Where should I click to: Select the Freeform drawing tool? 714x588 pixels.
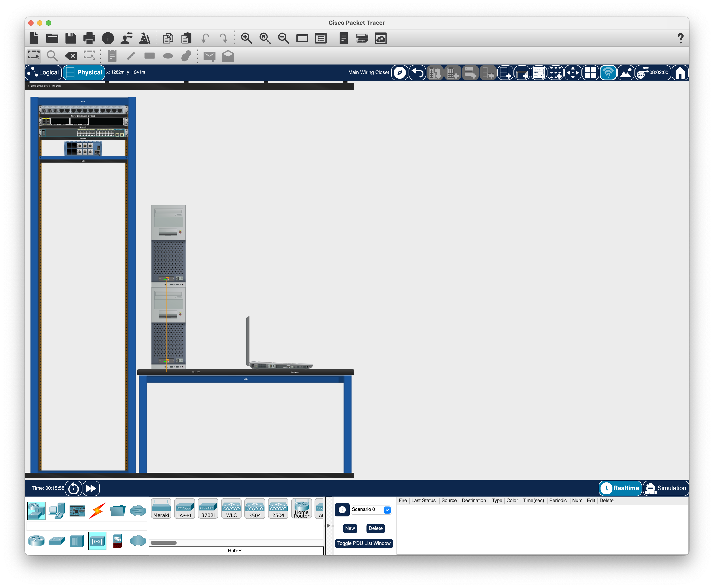click(186, 56)
